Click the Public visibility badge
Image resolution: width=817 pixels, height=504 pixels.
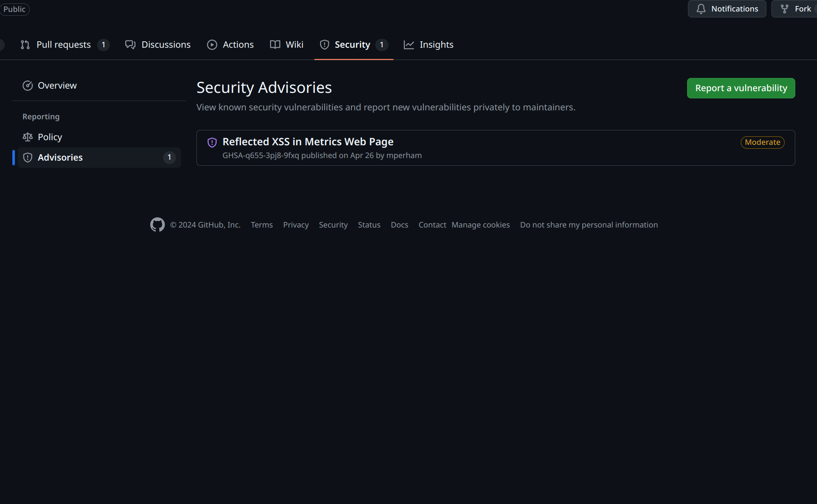(14, 9)
